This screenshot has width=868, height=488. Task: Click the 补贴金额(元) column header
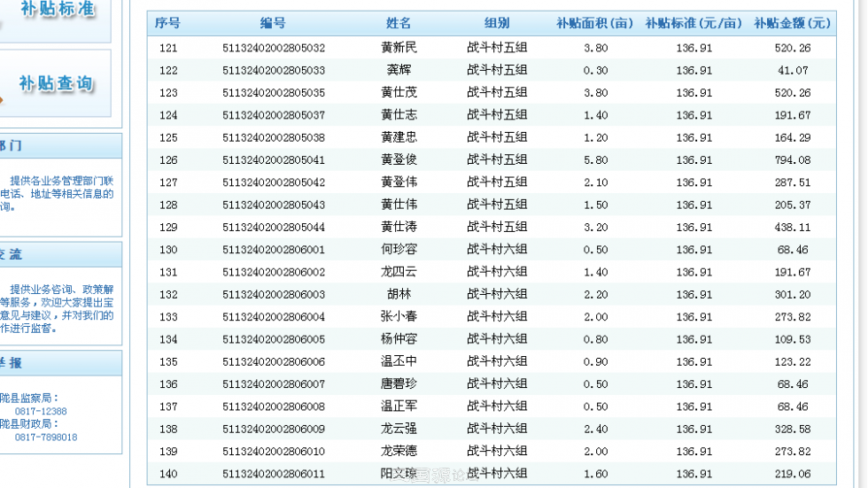pos(793,24)
